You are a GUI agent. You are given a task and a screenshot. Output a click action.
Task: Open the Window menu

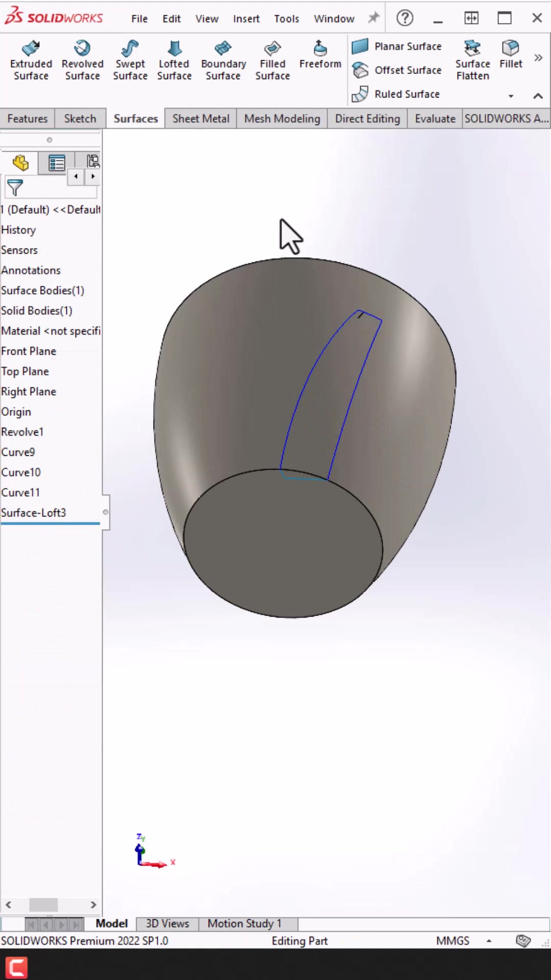pyautogui.click(x=334, y=19)
